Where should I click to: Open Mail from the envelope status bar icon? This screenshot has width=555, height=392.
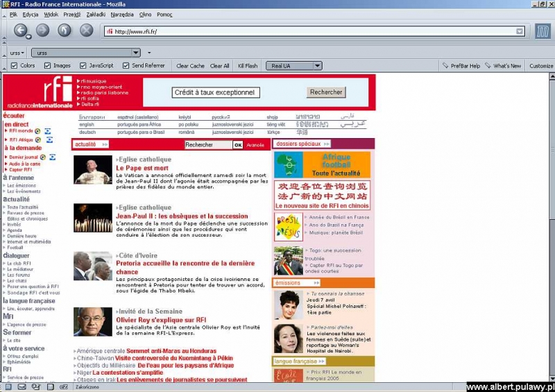click(22, 387)
